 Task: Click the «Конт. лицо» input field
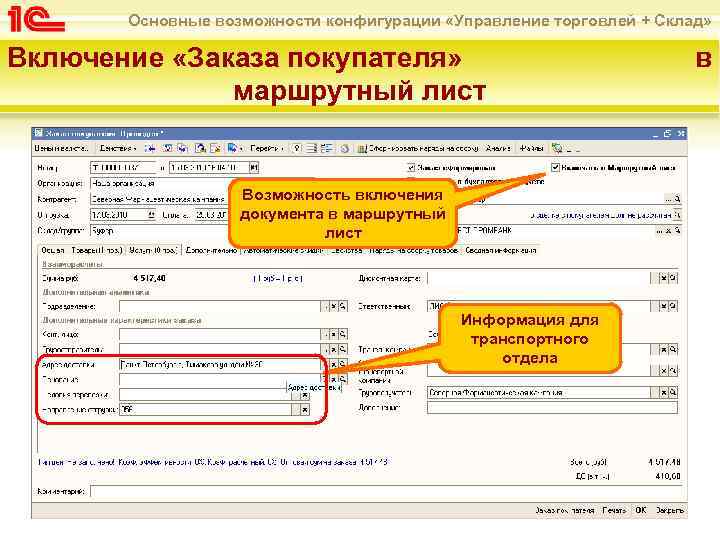219,334
